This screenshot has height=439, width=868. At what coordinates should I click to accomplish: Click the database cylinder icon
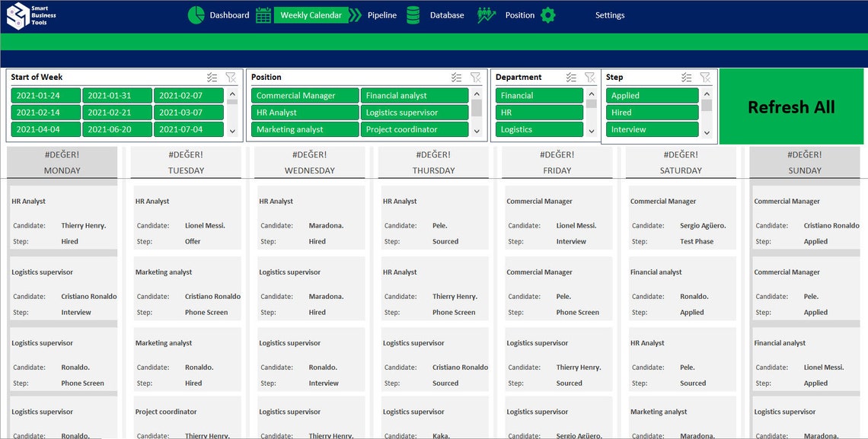[413, 14]
